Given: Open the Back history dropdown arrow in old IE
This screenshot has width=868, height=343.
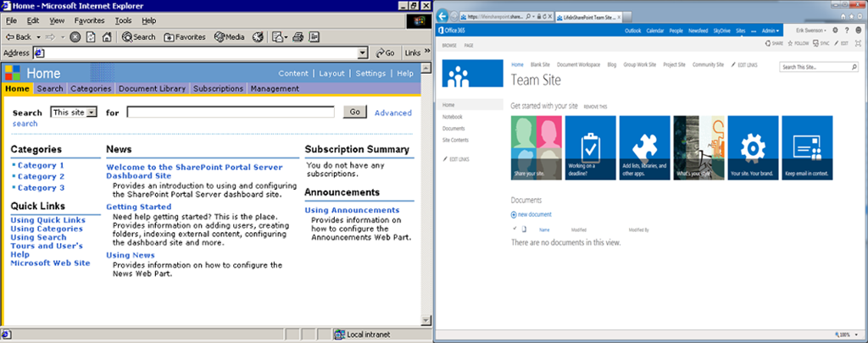Looking at the screenshot, I should [38, 37].
